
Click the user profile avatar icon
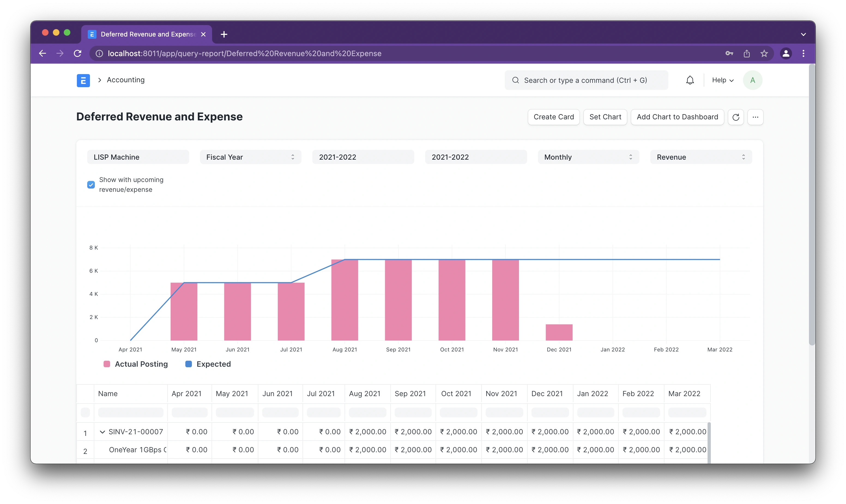tap(753, 80)
